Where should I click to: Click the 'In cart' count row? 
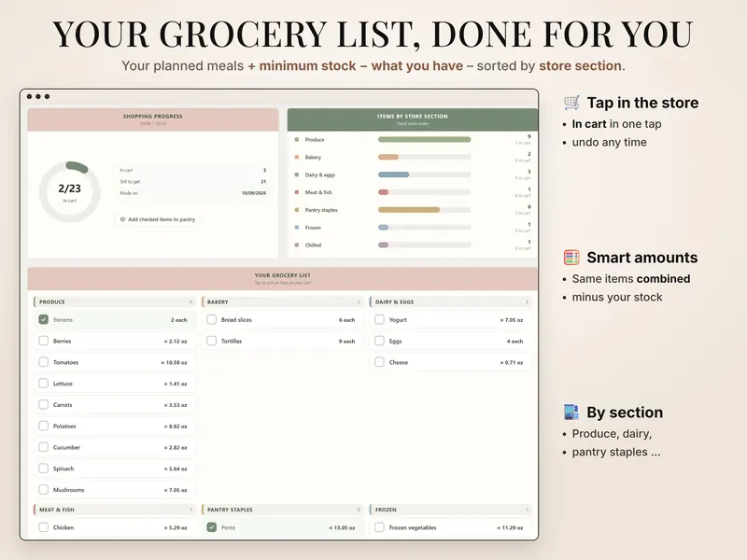193,170
